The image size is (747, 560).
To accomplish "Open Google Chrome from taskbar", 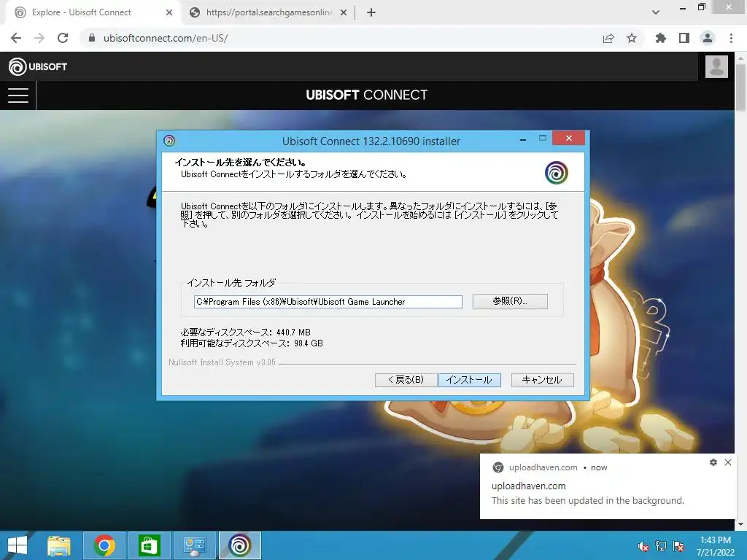I will 104,545.
